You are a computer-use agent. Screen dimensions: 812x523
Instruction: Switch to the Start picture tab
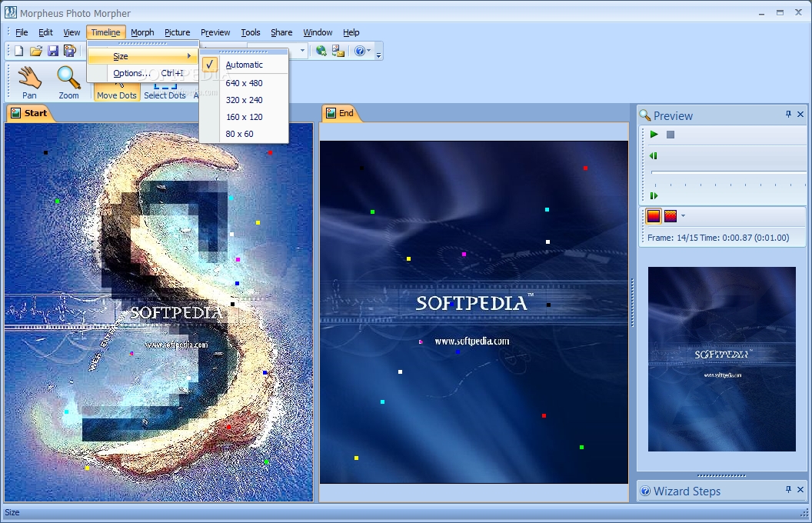click(29, 113)
